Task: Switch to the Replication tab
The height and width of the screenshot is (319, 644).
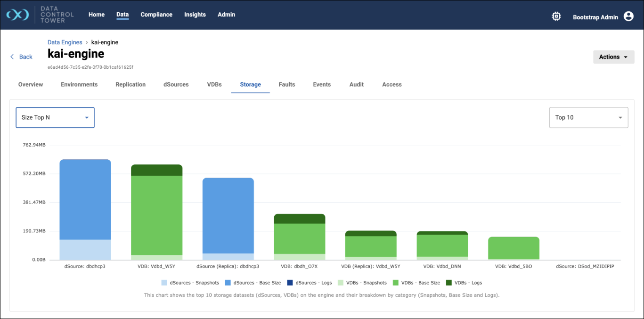Action: 130,85
